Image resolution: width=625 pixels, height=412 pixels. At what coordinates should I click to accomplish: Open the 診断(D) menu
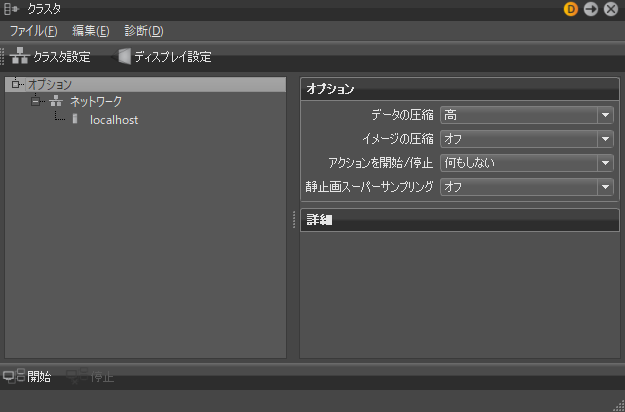pos(144,31)
